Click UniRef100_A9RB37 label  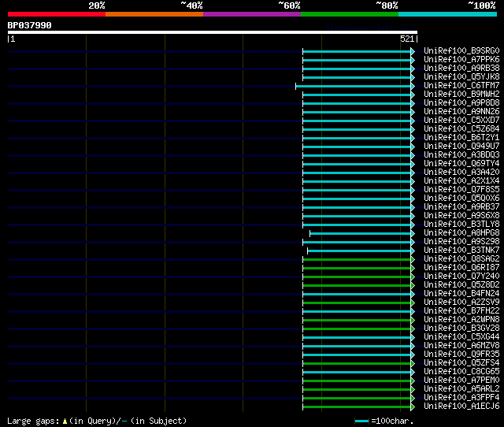(461, 207)
